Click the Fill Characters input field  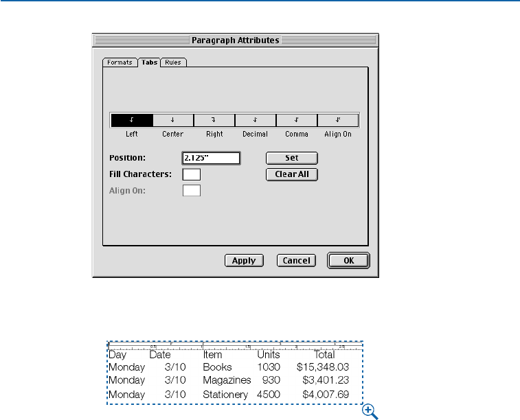(192, 174)
